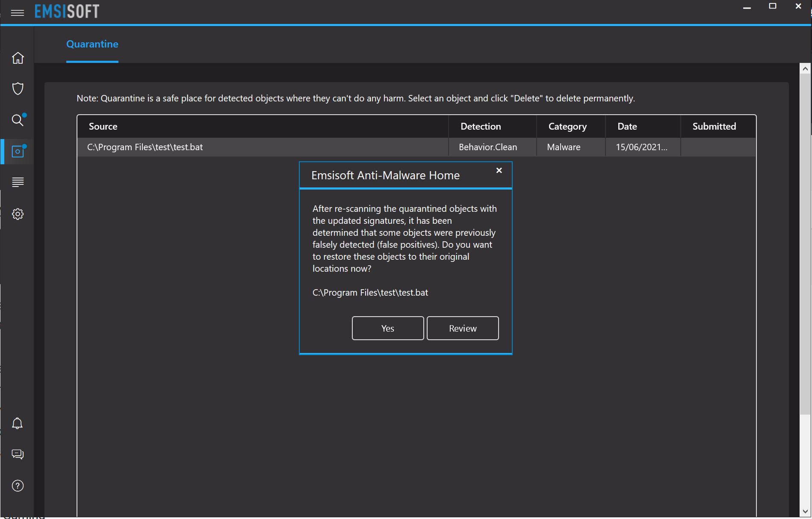Open Settings gear in sidebar
This screenshot has height=519, width=812.
tap(18, 214)
